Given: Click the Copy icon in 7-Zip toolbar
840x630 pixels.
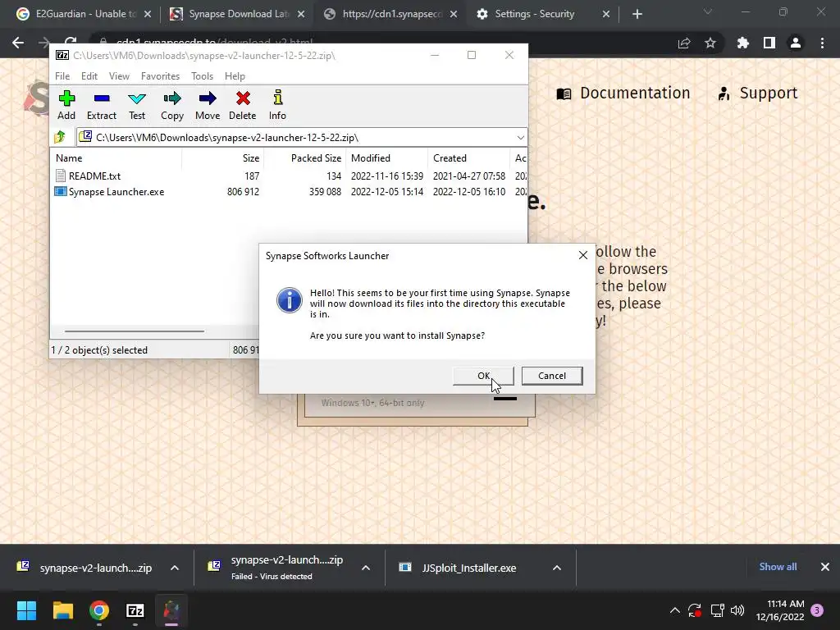Looking at the screenshot, I should [172, 105].
